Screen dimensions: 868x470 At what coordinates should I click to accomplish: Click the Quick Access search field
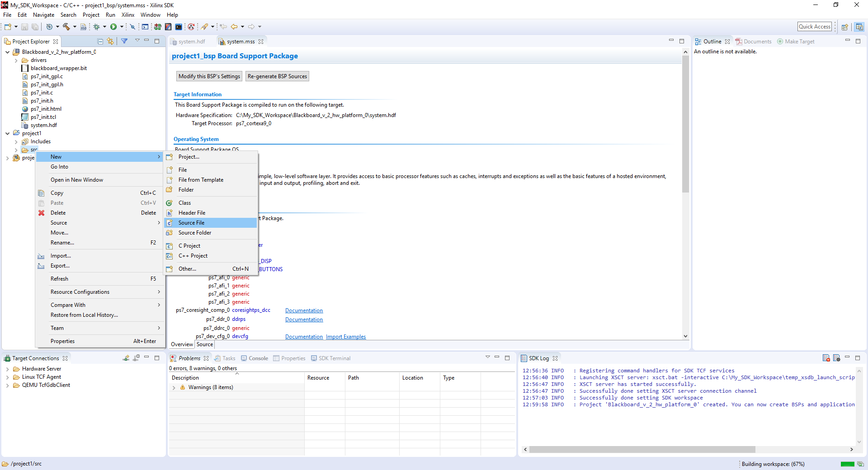pyautogui.click(x=814, y=27)
